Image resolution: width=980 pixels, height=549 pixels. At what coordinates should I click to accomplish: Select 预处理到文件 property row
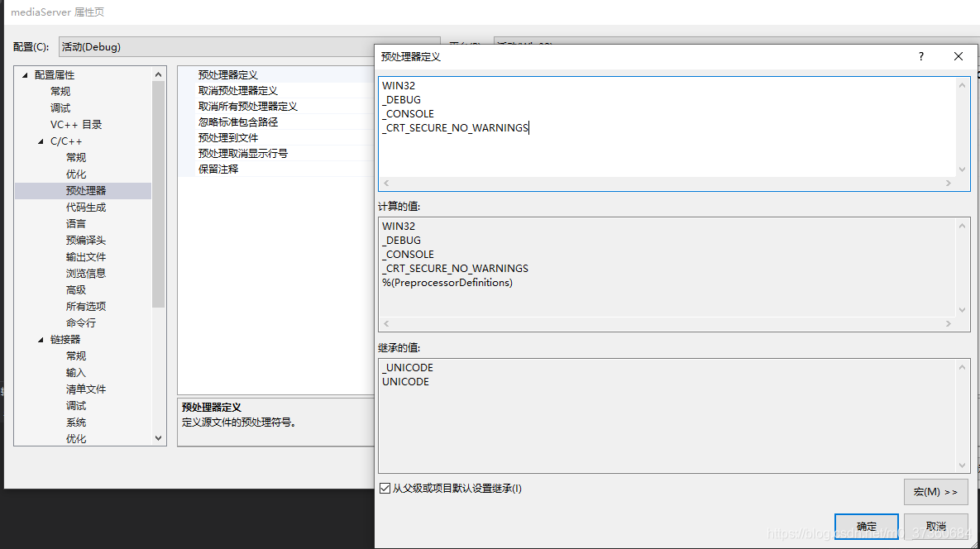[275, 137]
